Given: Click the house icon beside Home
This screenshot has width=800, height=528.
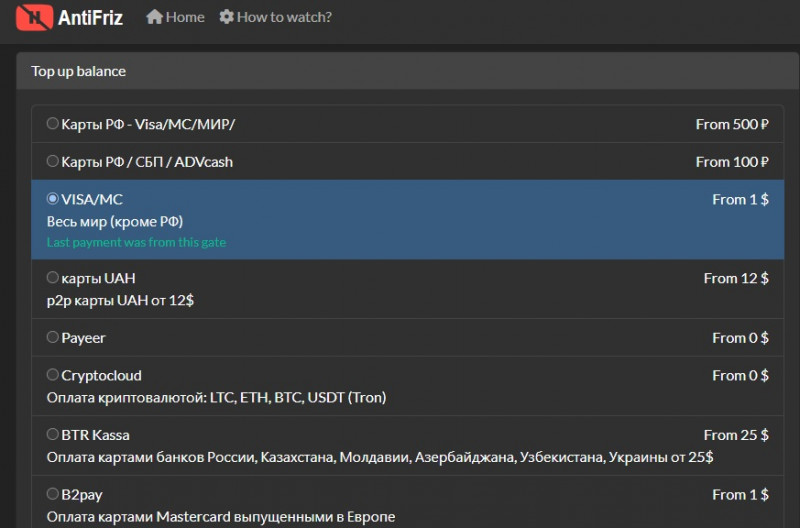Looking at the screenshot, I should tap(154, 17).
